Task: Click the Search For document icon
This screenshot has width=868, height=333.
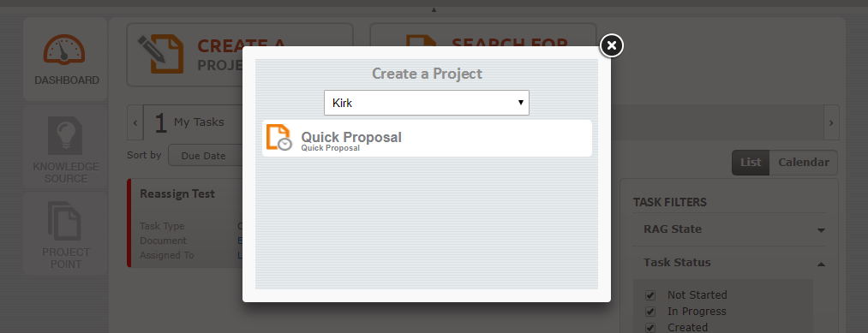Action: point(416,41)
